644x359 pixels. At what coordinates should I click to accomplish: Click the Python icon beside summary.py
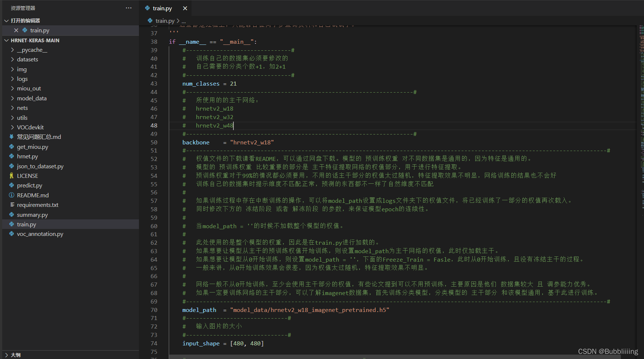12,215
